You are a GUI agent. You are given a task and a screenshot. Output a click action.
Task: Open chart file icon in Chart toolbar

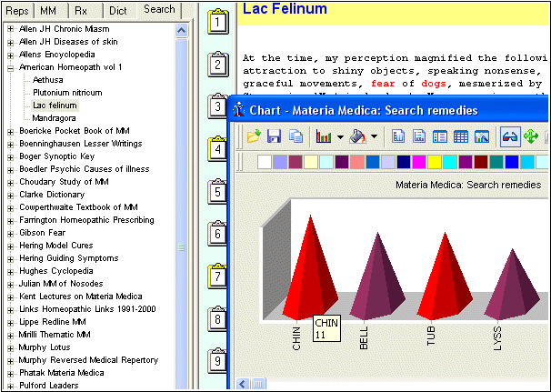point(254,136)
